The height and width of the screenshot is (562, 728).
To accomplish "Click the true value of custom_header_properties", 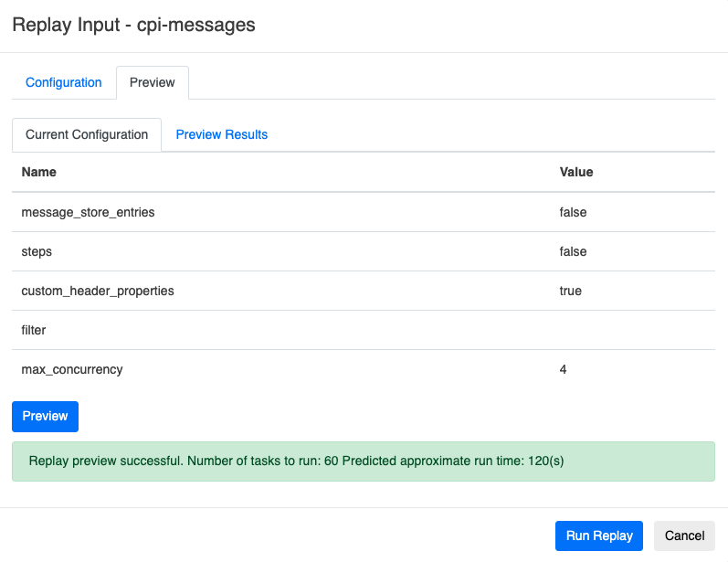I will pyautogui.click(x=571, y=291).
